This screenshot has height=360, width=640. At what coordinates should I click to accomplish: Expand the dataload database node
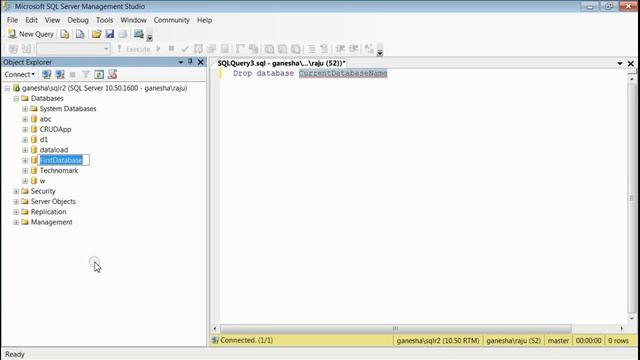click(x=25, y=150)
